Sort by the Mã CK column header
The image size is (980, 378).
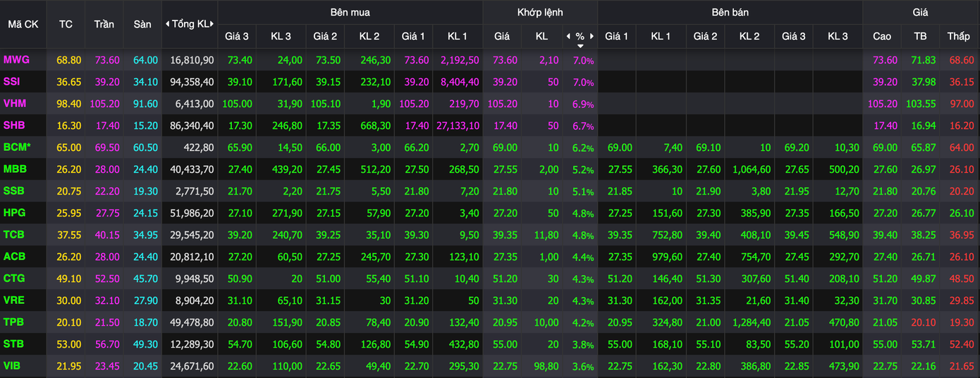tap(23, 24)
